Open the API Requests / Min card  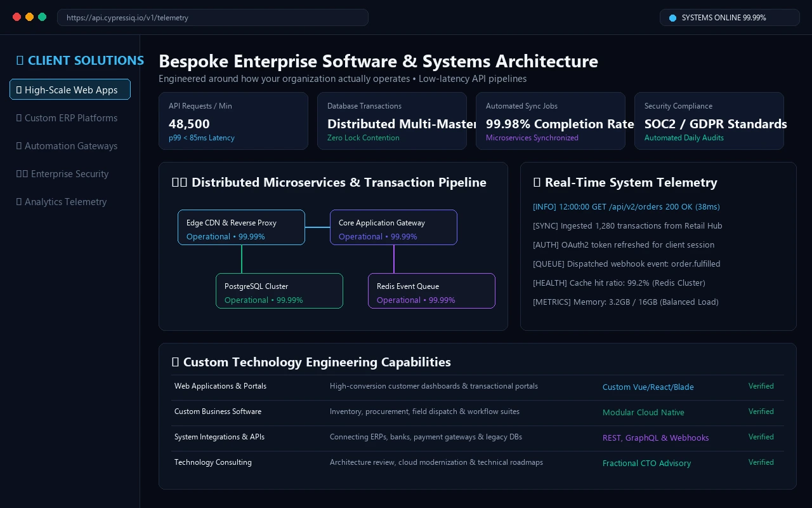pos(233,121)
